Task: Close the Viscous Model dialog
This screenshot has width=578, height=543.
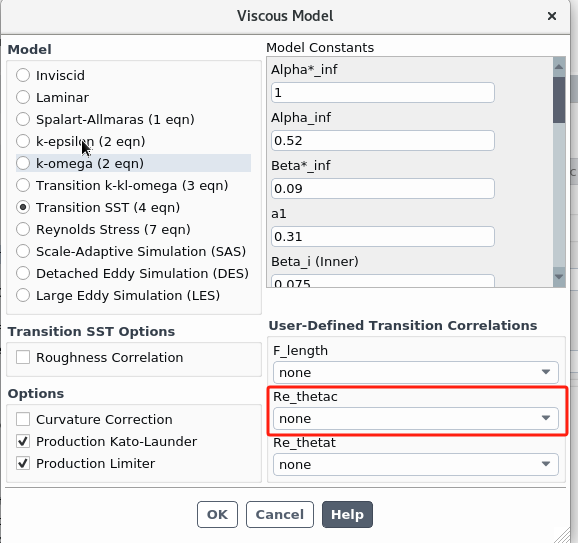Action: tap(551, 16)
